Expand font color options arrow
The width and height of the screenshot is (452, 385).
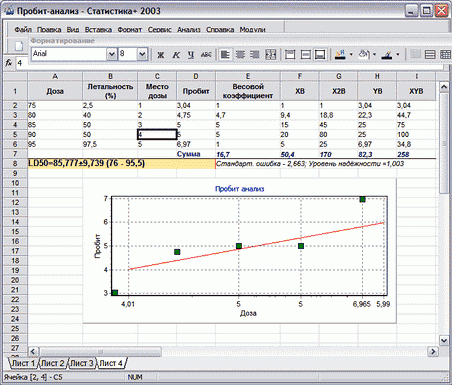(351, 54)
